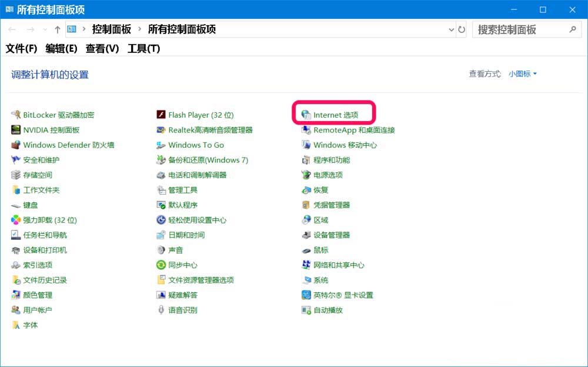Go up one level with up arrow
The height and width of the screenshot is (367, 588).
tap(58, 29)
